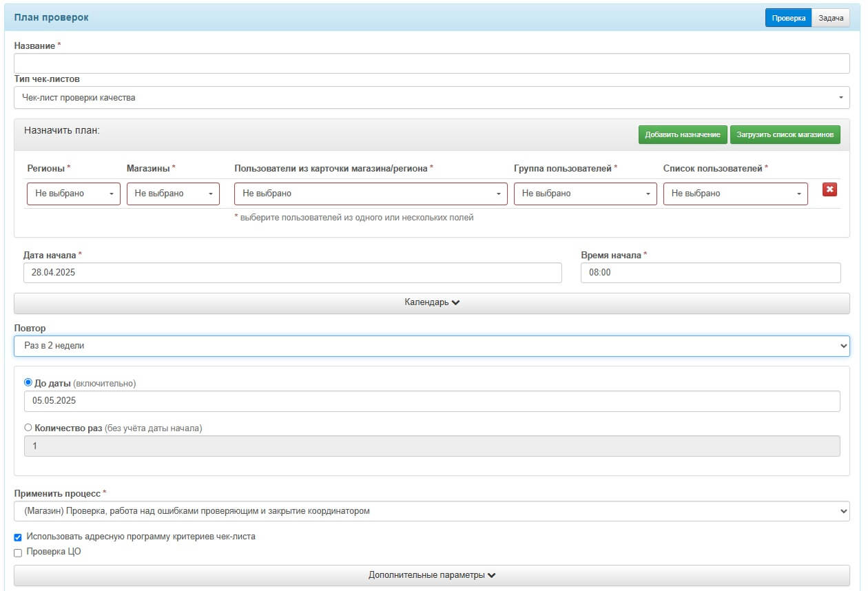
Task: Select the До даты radio button
Action: coord(28,383)
